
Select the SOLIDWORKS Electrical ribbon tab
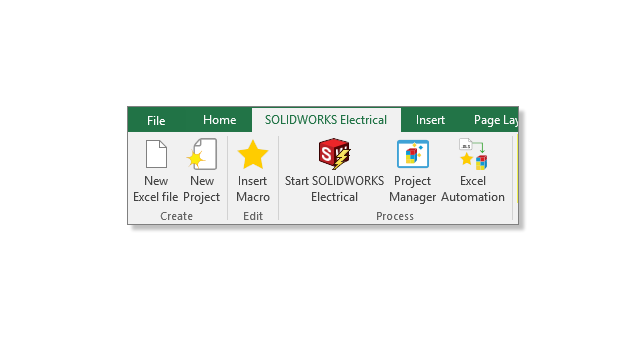[x=326, y=120]
